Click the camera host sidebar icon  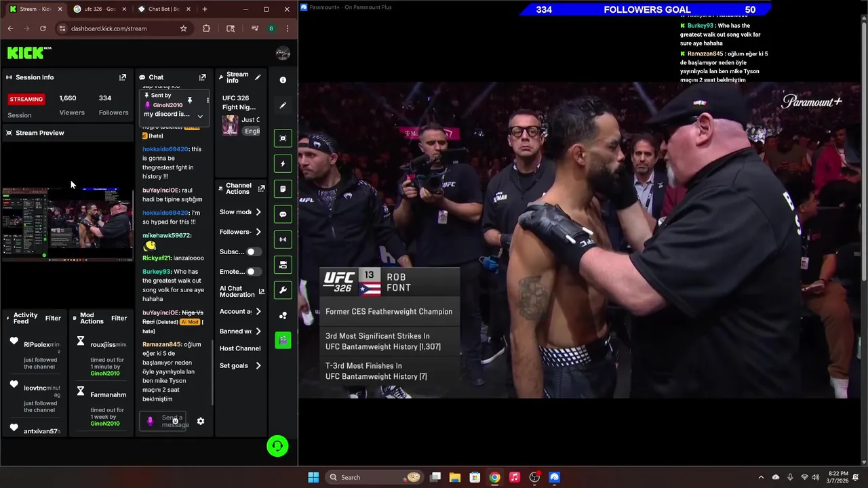point(283,265)
